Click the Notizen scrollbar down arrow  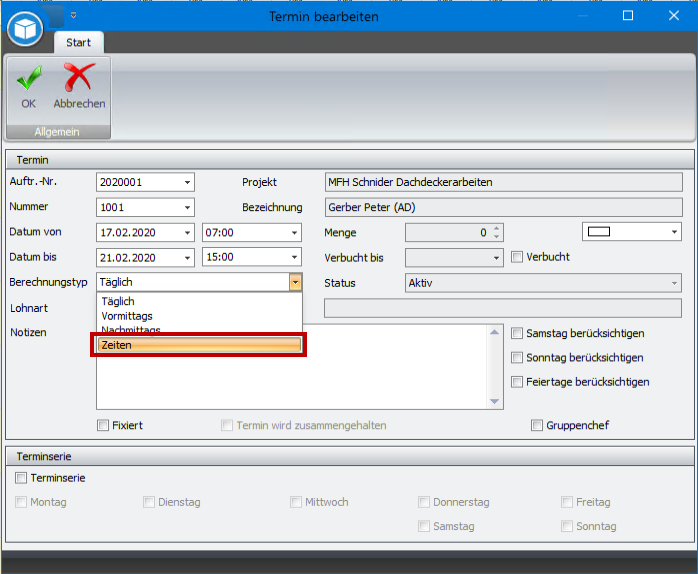pos(495,402)
